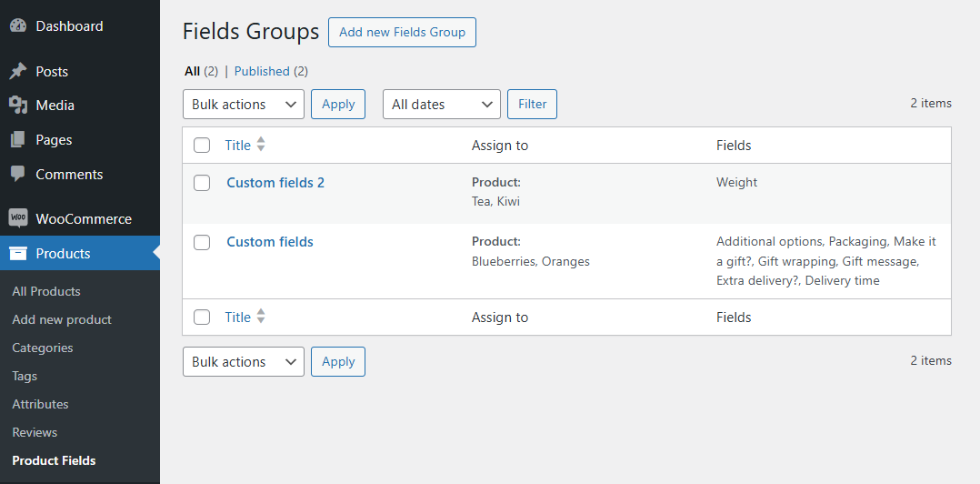Open the top Bulk actions dropdown
This screenshot has width=980, height=484.
(x=244, y=105)
